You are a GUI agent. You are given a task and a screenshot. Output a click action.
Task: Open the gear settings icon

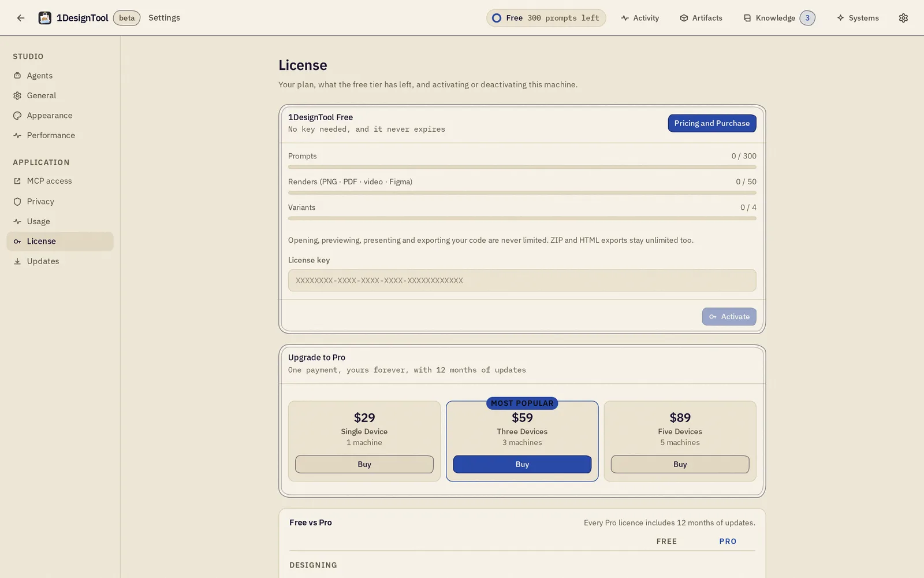coord(903,18)
